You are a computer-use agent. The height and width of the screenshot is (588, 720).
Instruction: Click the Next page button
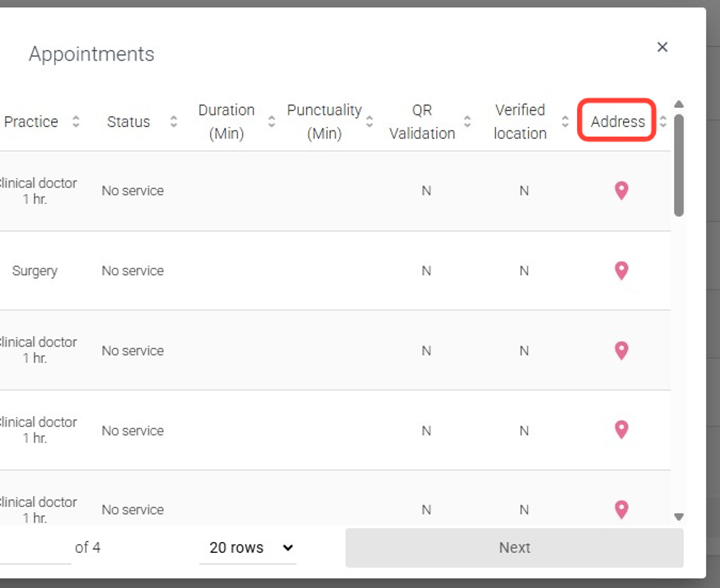[x=514, y=548]
